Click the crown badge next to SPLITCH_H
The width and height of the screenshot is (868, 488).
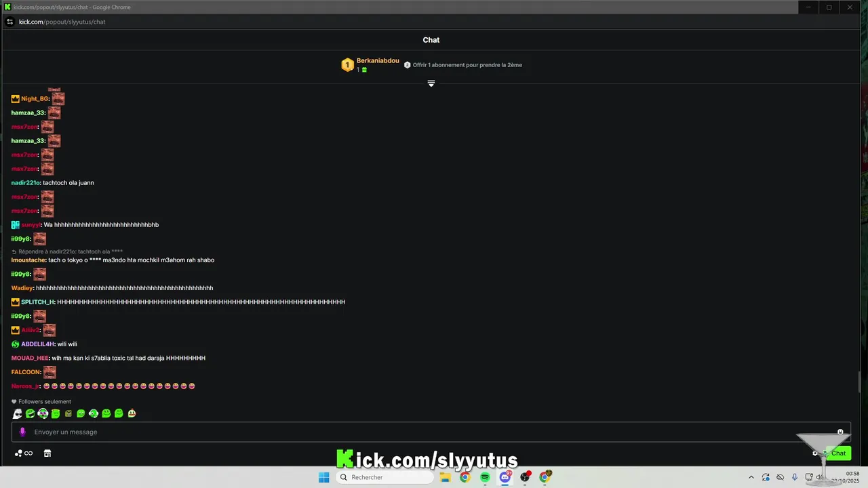point(16,302)
